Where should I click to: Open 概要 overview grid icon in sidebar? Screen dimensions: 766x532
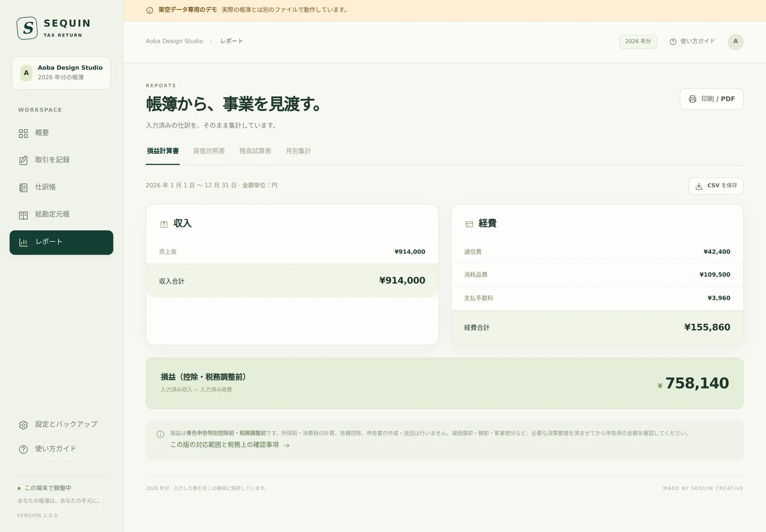pos(23,134)
